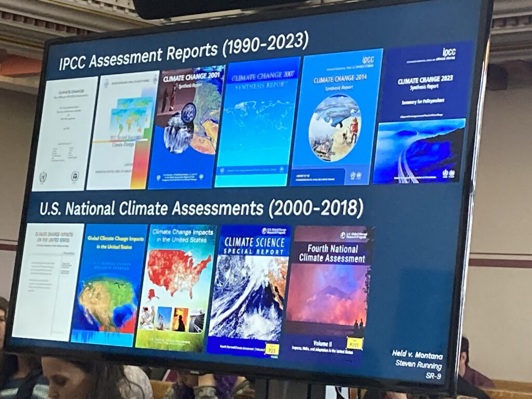The image size is (532, 399).
Task: Open the red US map 'Climate Change Impacts' cover
Action: [176, 288]
